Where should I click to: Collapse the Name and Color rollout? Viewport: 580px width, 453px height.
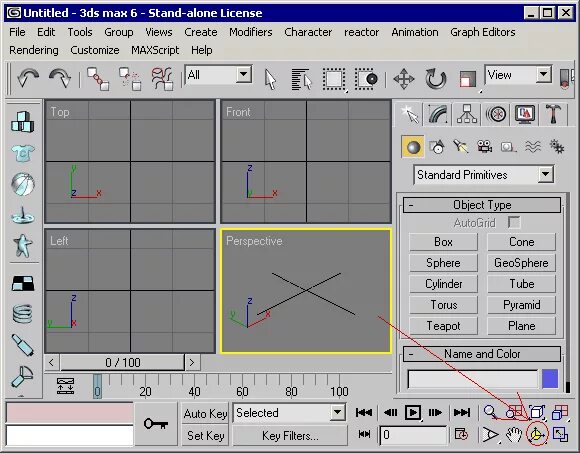(x=482, y=354)
